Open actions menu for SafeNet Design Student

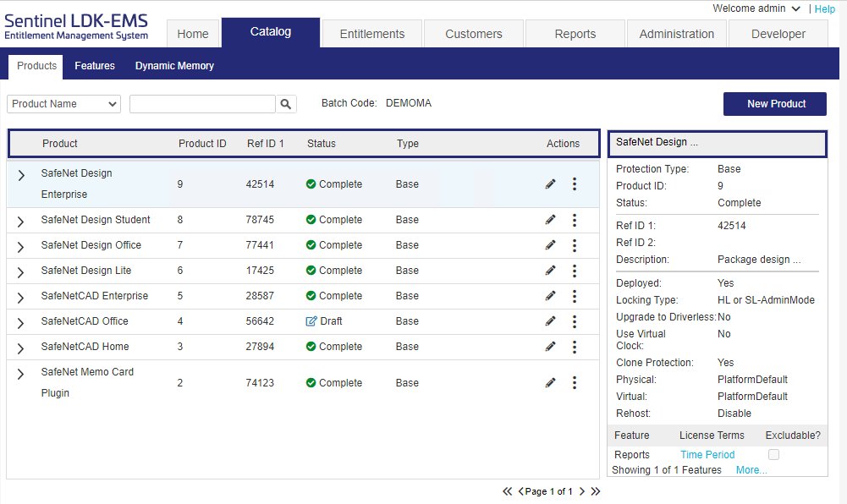click(x=575, y=220)
